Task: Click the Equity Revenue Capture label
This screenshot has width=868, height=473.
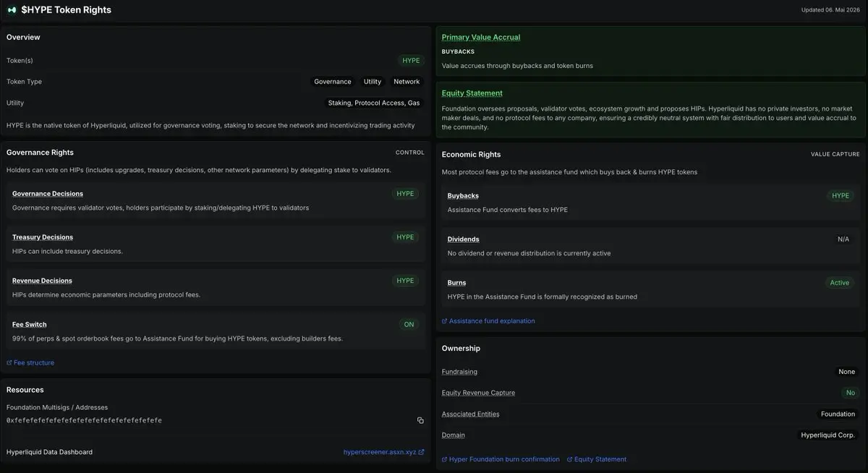Action: 479,393
